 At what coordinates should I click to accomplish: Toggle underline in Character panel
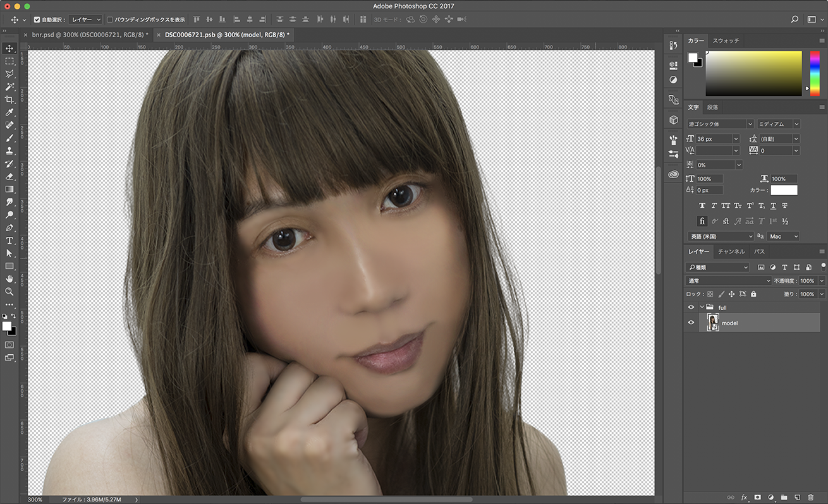click(x=774, y=206)
